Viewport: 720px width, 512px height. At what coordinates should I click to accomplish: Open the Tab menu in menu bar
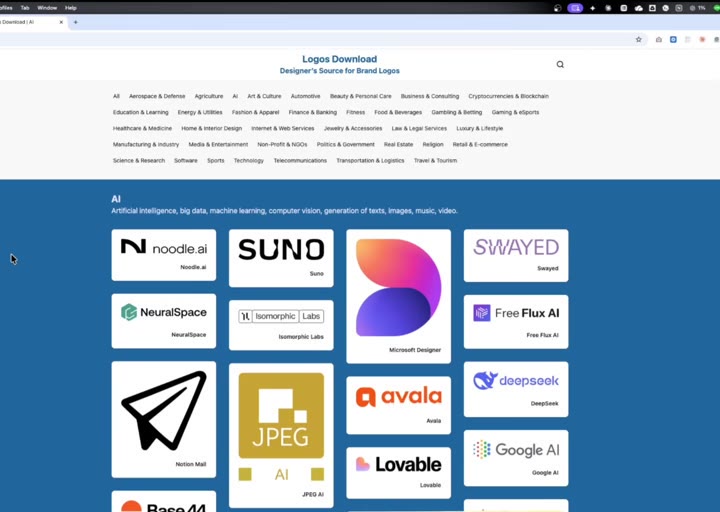click(x=25, y=8)
